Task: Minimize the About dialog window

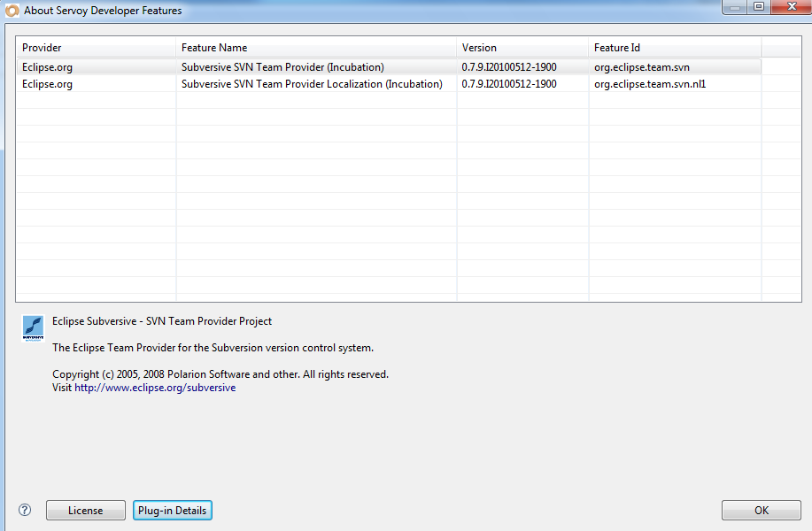Action: click(734, 7)
